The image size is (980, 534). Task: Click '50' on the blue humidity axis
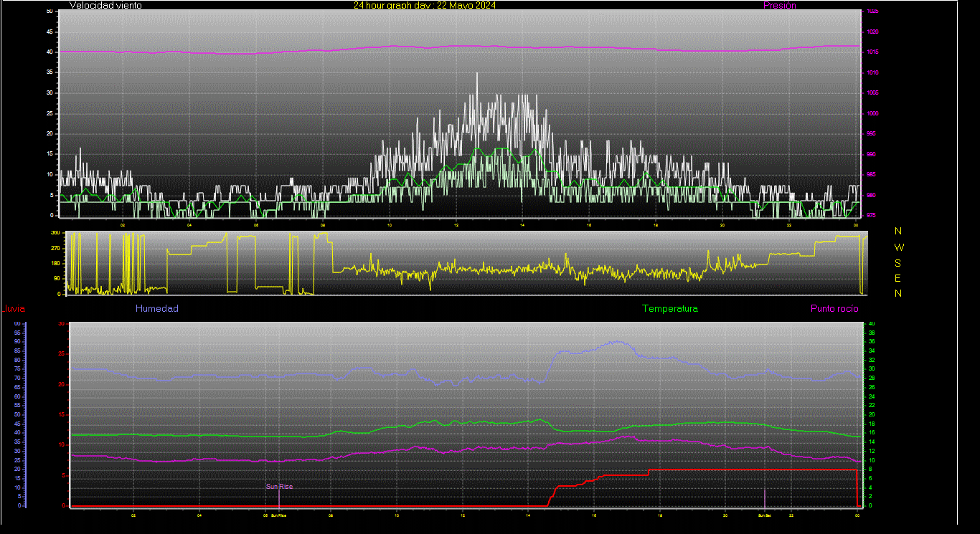[x=17, y=414]
